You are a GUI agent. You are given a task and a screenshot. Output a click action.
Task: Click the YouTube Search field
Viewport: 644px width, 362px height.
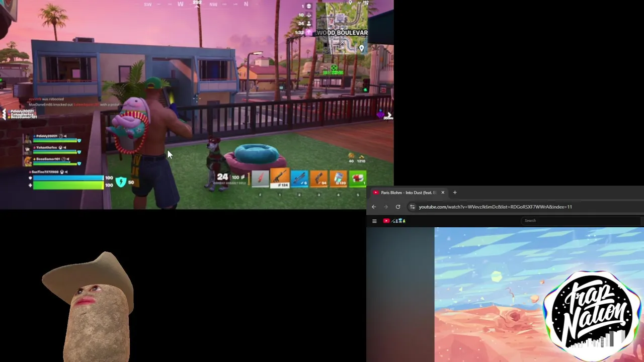(581, 221)
